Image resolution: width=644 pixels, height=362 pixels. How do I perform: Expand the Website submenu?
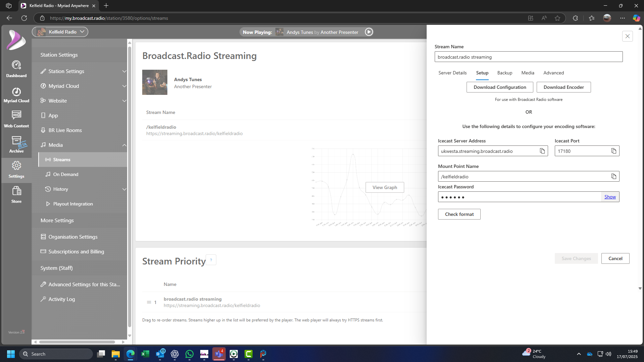tap(124, 101)
